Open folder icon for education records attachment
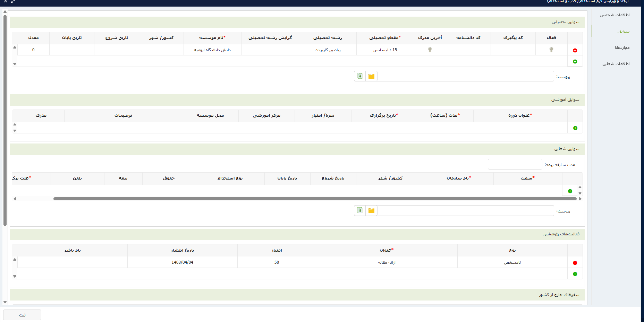644x322 pixels. (x=371, y=76)
